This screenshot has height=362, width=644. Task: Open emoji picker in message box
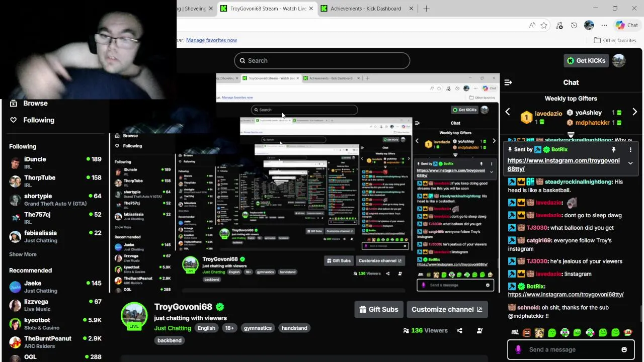coord(624,349)
